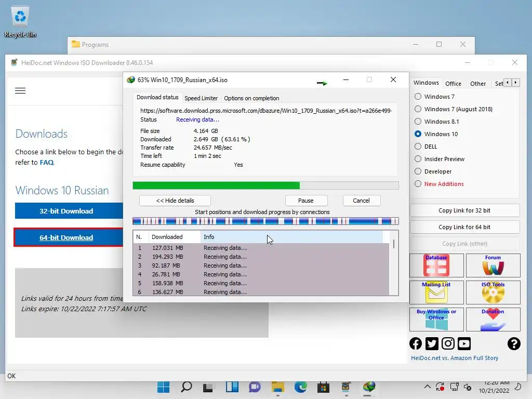Open the Mailing List tile
This screenshot has height=399, width=532.
coord(436,292)
